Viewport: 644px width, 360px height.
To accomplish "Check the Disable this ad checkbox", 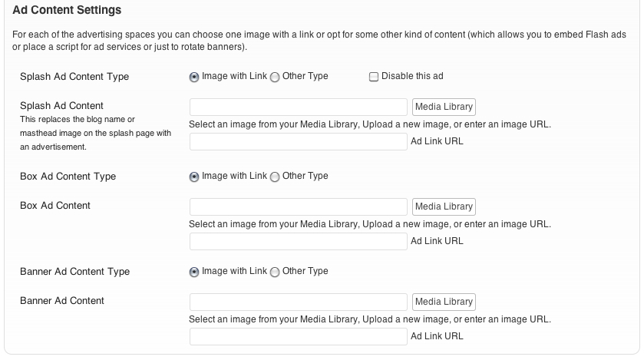I will (374, 77).
